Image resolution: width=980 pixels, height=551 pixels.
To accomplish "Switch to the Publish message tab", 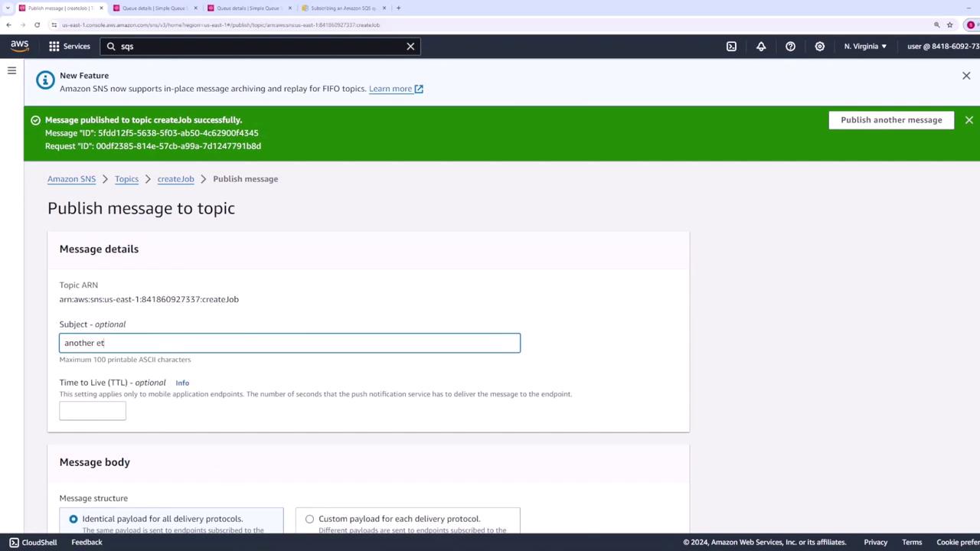I will pos(60,8).
